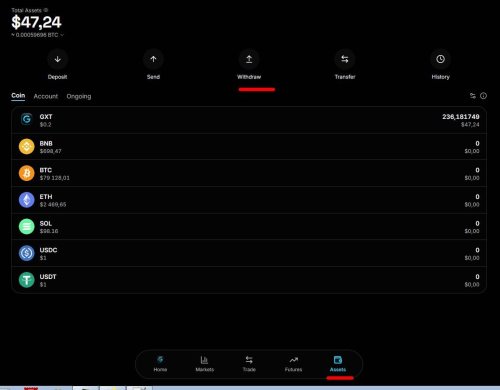Open Futures in bottom navigation
Image resolution: width=500 pixels, height=390 pixels.
pos(293,364)
